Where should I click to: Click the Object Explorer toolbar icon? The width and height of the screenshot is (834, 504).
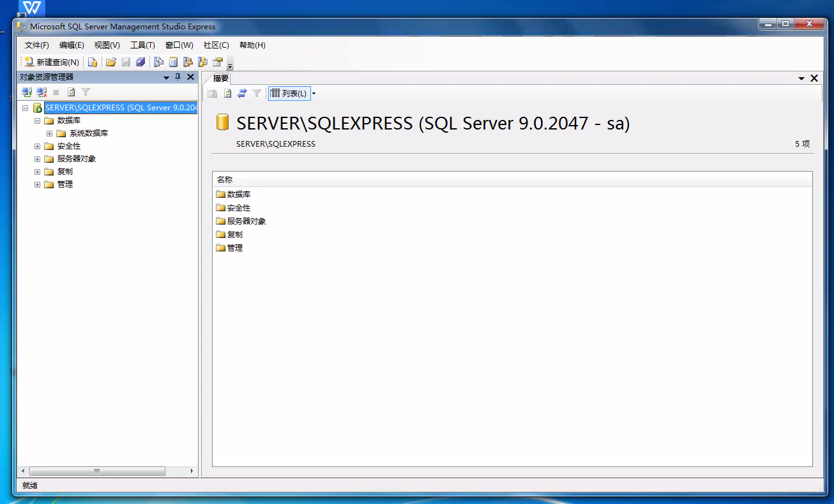[187, 62]
